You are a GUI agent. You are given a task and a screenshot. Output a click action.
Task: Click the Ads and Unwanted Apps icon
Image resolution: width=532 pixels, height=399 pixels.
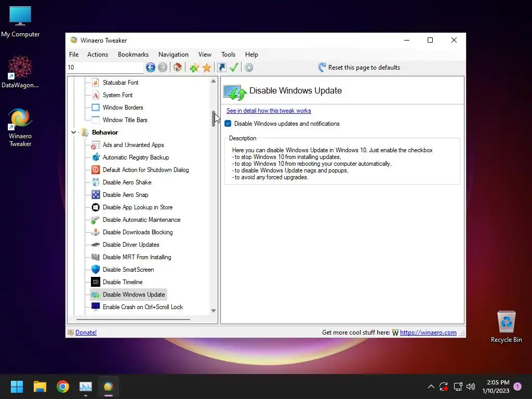click(x=96, y=145)
